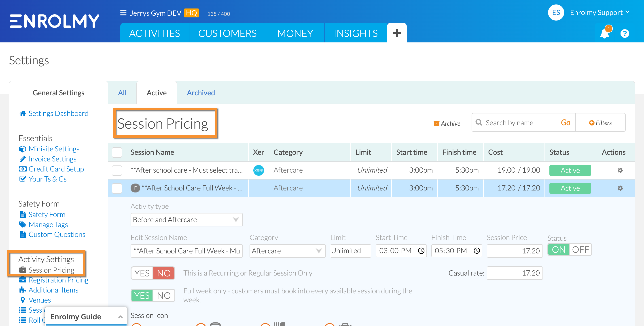Viewport: 644px width, 326px height.
Task: Open the ACTIVITIES tab
Action: click(x=155, y=33)
